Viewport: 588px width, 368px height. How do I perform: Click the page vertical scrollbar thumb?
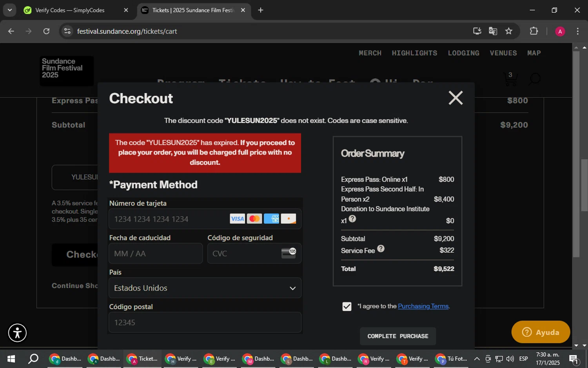pos(584,185)
